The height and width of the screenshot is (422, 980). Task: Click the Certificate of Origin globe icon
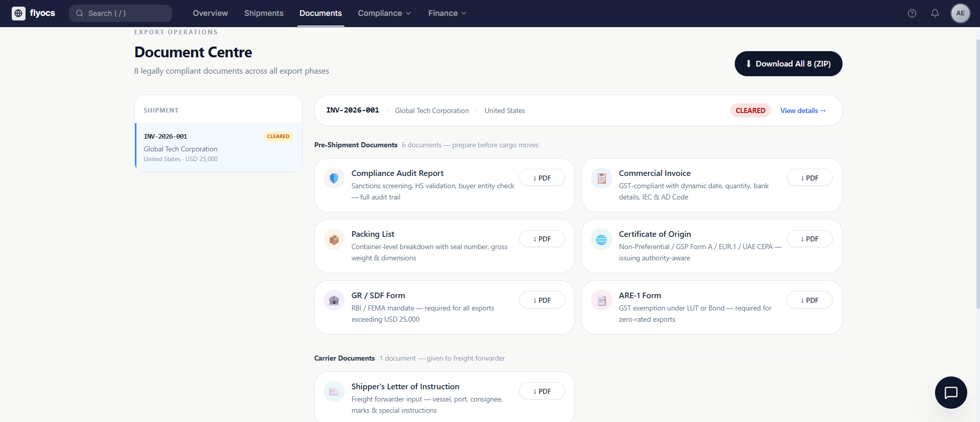click(601, 239)
